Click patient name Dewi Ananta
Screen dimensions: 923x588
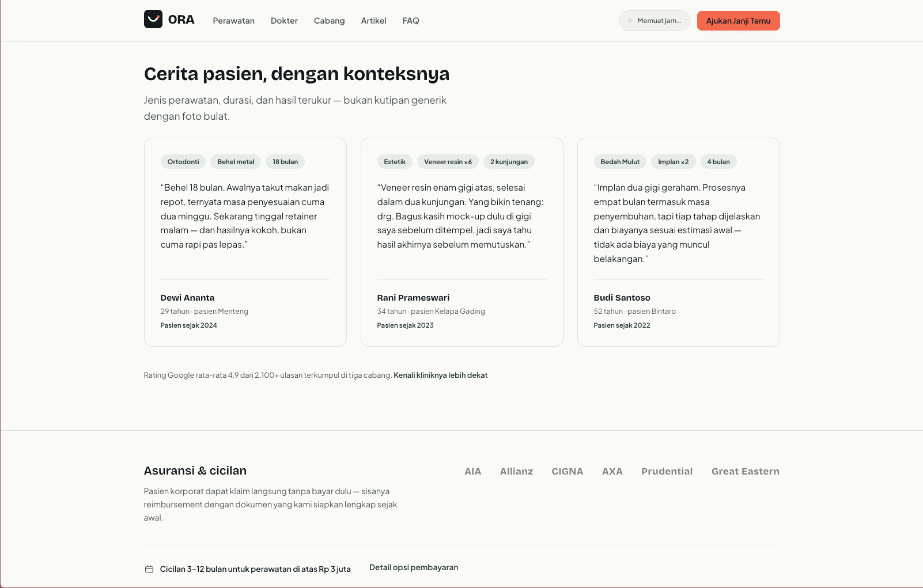coord(187,298)
